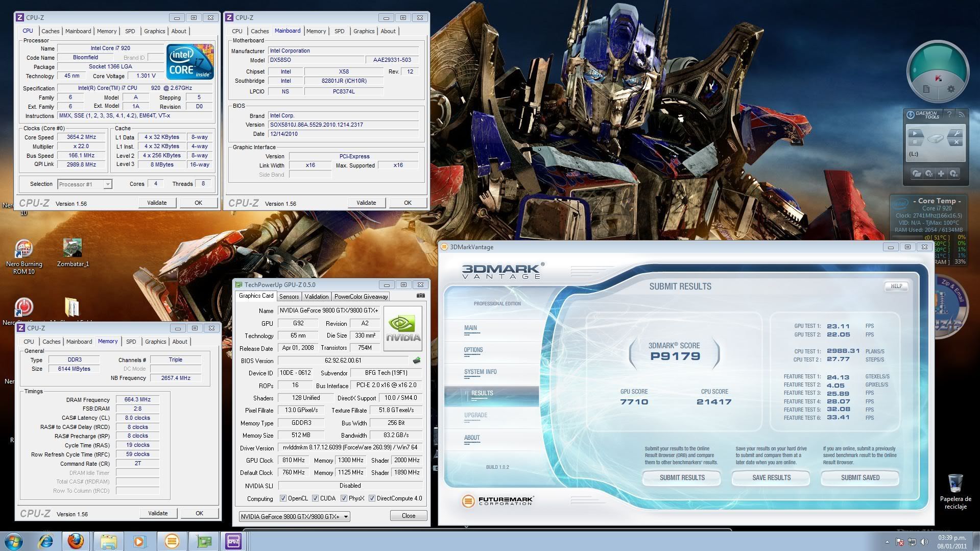
Task: Click Daemon Tools remove drive X icon
Action: pos(957,142)
